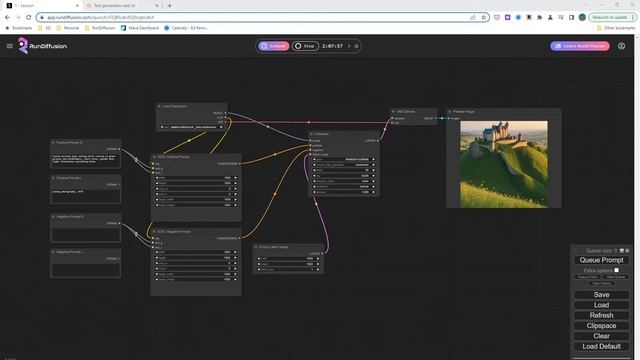
Task: Decrease cfg value in KSampler
Action: tap(314, 176)
